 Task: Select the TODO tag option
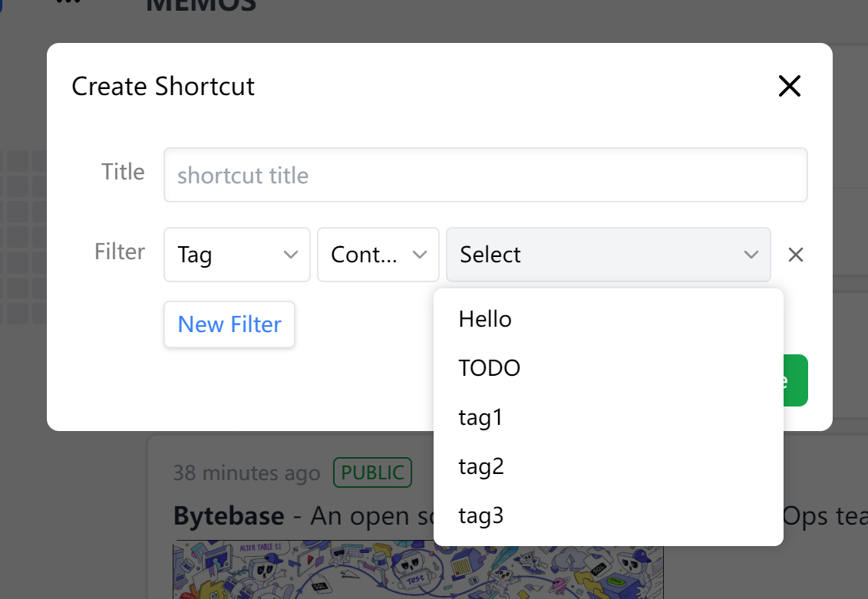click(489, 367)
